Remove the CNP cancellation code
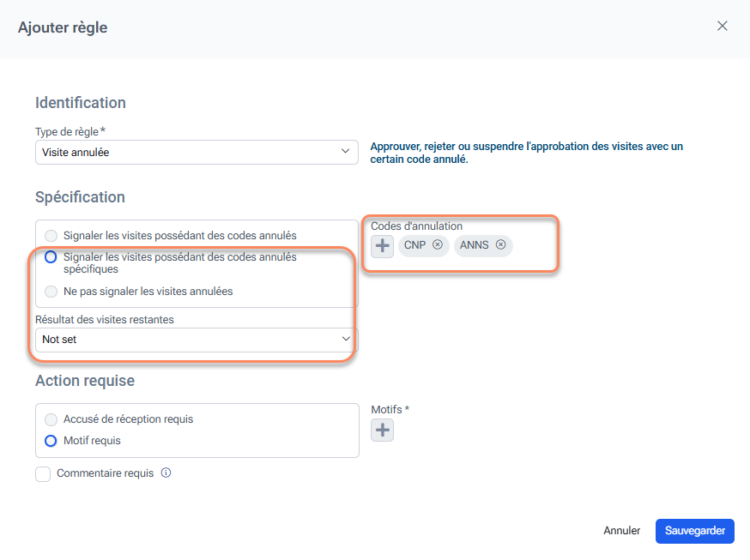 click(438, 245)
